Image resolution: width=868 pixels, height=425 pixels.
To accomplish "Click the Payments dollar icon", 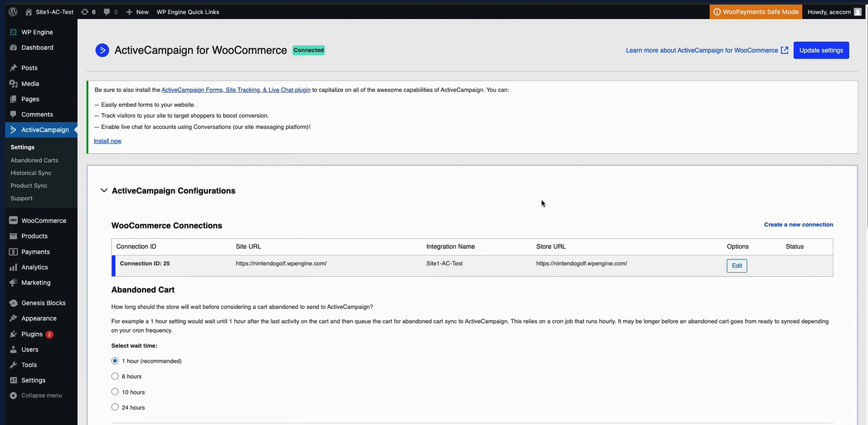I will coord(13,252).
